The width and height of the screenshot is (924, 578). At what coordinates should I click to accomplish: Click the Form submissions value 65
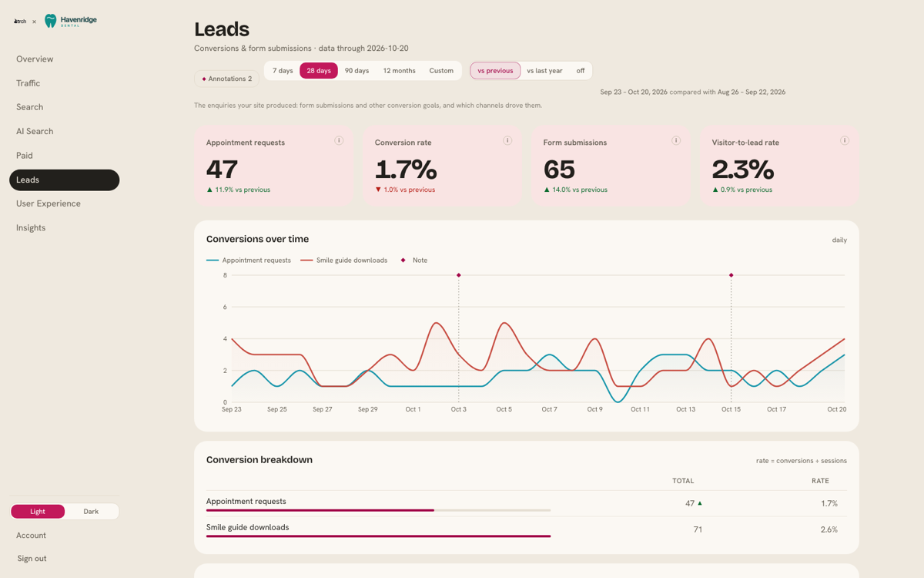[x=559, y=169]
